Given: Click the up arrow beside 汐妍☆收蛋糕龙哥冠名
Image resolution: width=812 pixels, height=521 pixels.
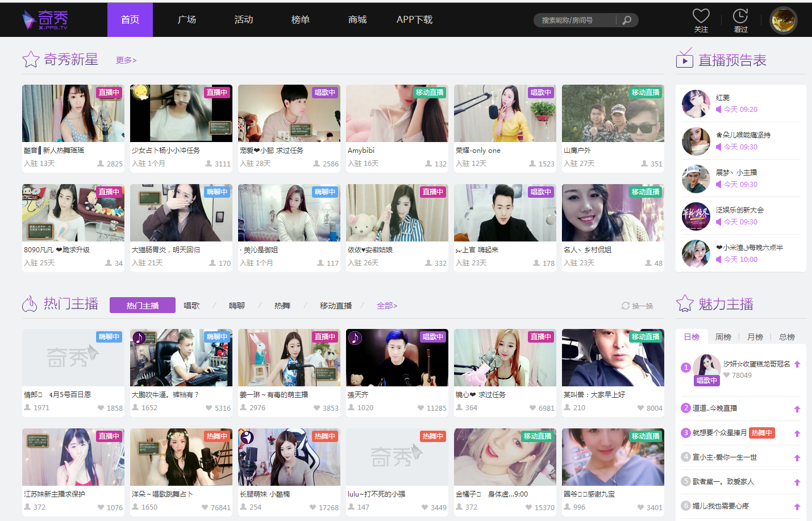Looking at the screenshot, I should [797, 364].
